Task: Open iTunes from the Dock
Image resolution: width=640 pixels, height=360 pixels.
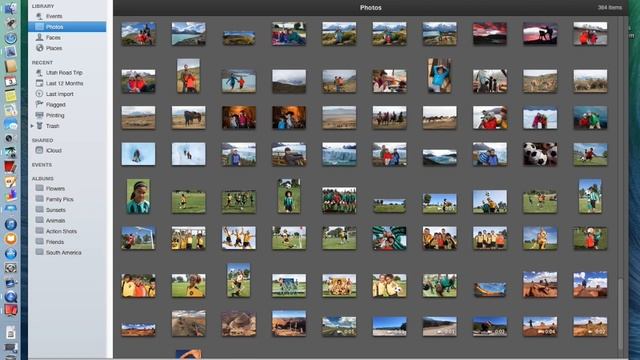Action: pyautogui.click(x=10, y=224)
